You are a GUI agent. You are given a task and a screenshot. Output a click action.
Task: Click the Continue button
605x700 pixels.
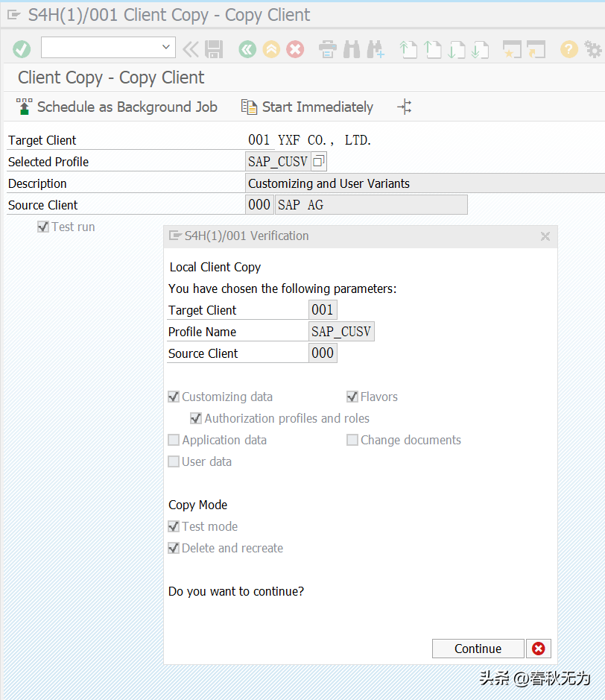point(478,649)
